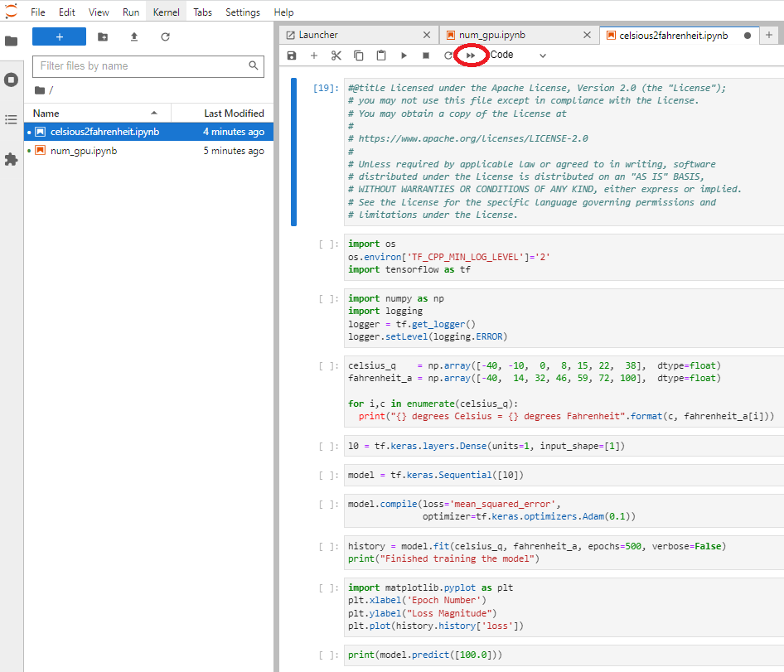Open the Running Terminals and Kernels sidebar
Image resolution: width=784 pixels, height=672 pixels.
click(11, 80)
